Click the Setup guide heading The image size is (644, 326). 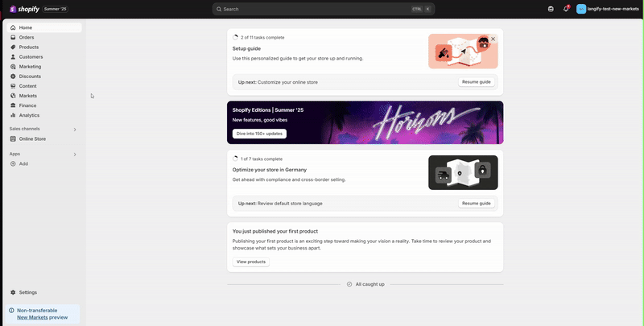246,48
